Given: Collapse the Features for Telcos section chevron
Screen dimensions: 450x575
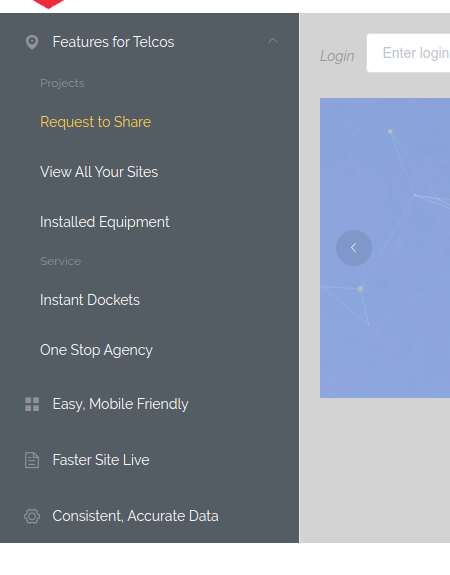Looking at the screenshot, I should coord(273,41).
